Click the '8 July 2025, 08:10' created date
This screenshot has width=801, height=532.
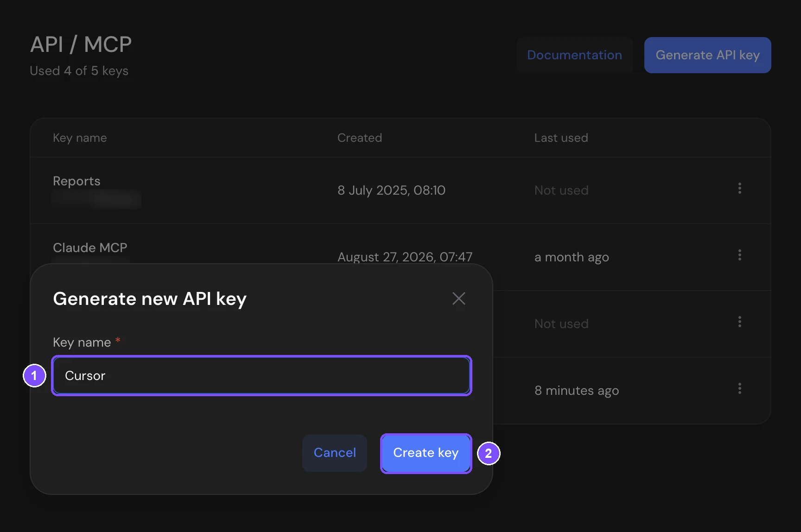click(391, 190)
